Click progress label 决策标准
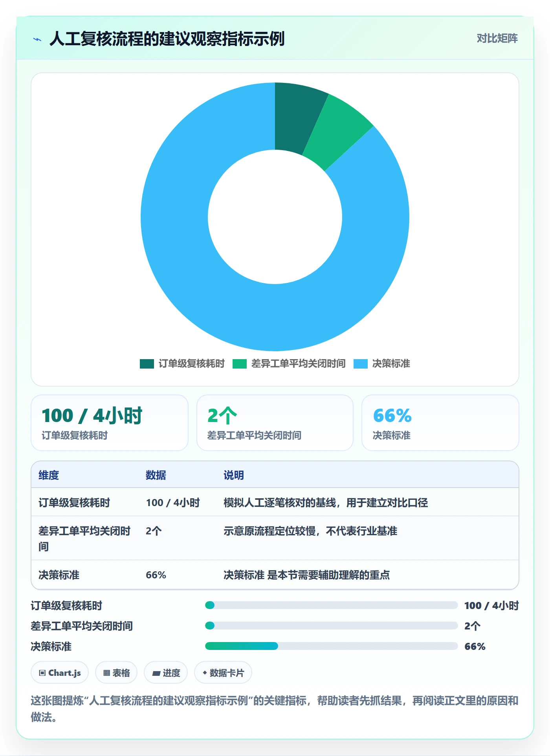 coord(51,646)
